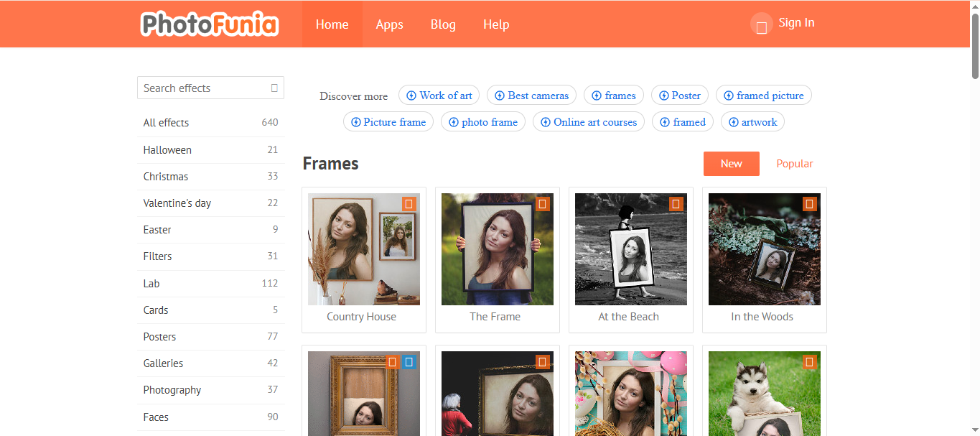Select the Halloween category in the sidebar
980x436 pixels.
(x=167, y=149)
